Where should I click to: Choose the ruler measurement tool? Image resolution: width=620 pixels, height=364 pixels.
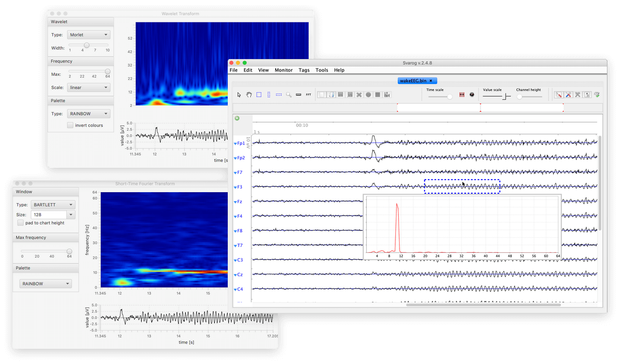(x=298, y=95)
